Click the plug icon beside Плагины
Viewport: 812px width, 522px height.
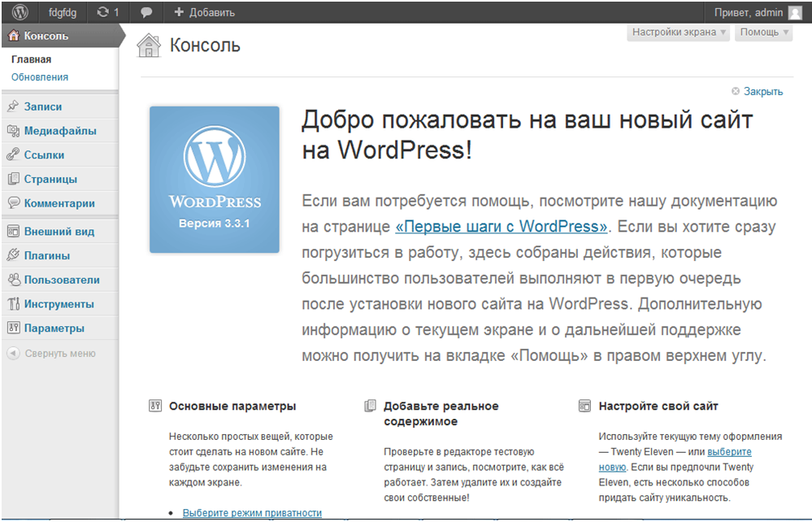[x=14, y=255]
